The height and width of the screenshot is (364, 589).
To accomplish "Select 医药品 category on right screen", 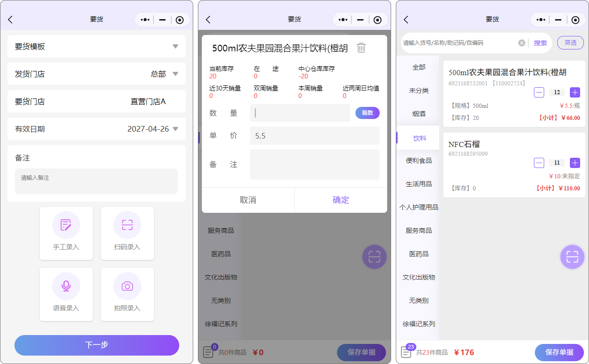I will click(x=419, y=254).
